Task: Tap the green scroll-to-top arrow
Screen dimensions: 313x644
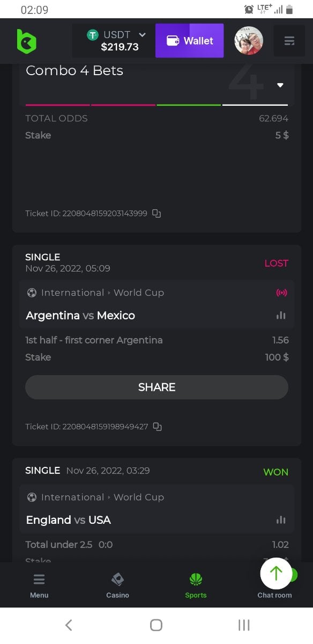Action: click(x=276, y=574)
